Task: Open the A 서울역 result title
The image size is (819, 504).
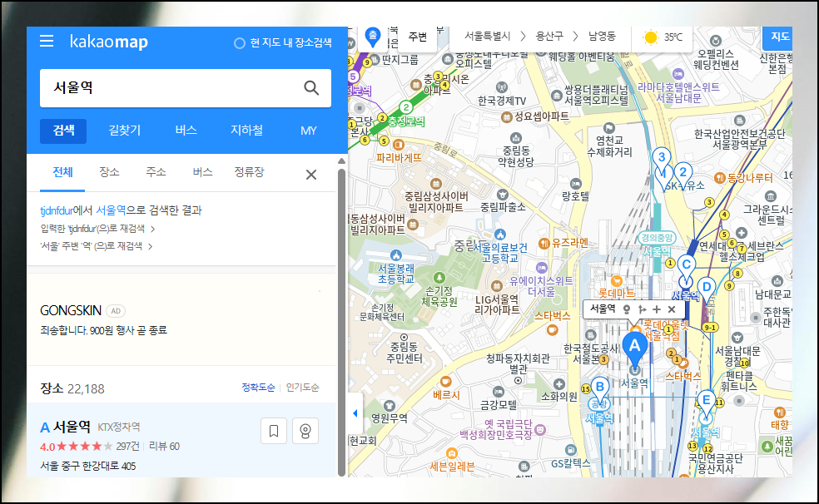Action: 72,427
